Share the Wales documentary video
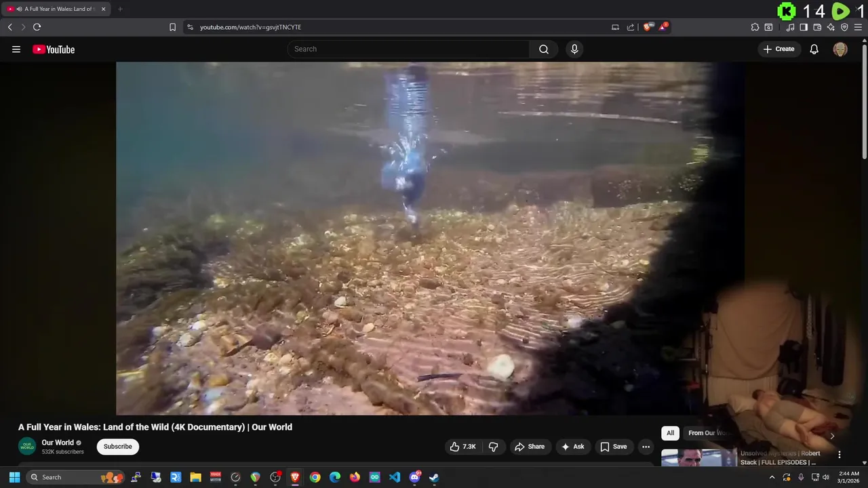 [x=530, y=447]
